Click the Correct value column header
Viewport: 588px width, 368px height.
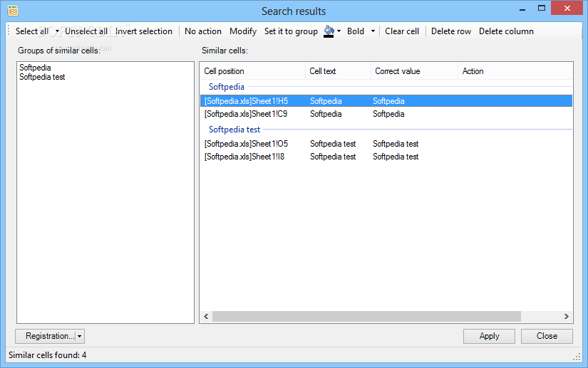414,71
